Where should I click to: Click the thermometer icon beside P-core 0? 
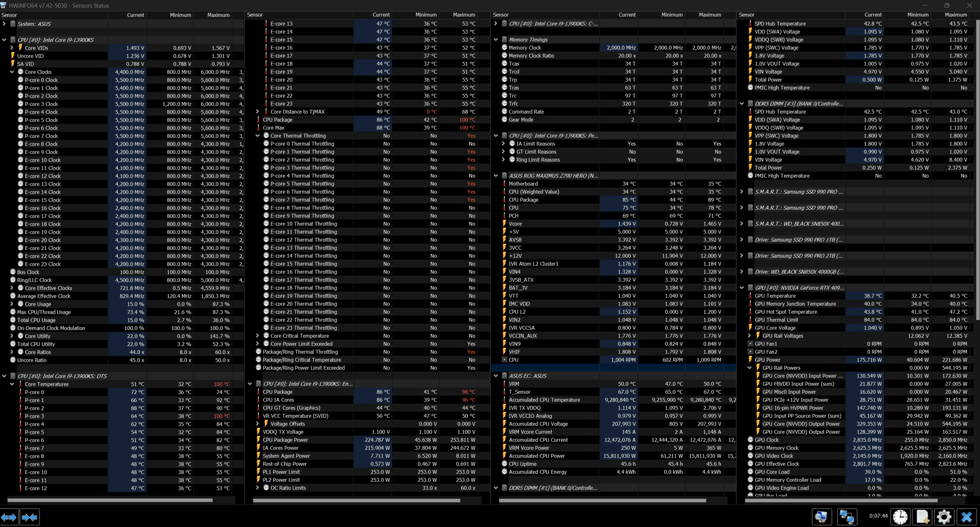click(x=21, y=392)
